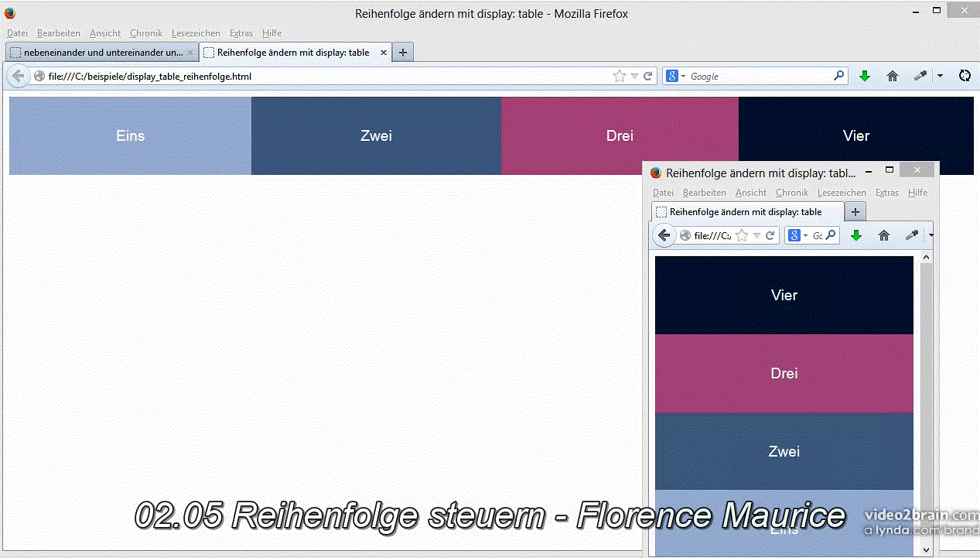Close the 'nebeneinander und untereinander' tab
Viewport: 980px width, 558px height.
point(190,53)
